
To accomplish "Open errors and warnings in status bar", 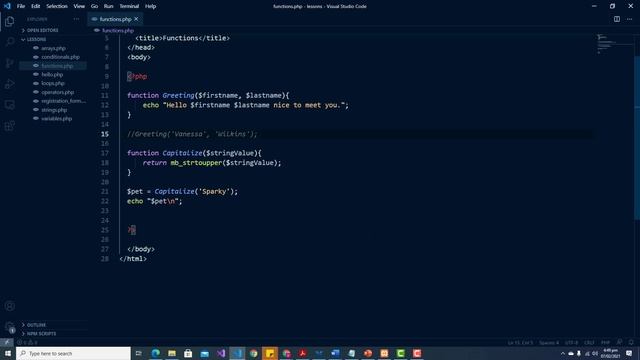I will tap(27, 342).
